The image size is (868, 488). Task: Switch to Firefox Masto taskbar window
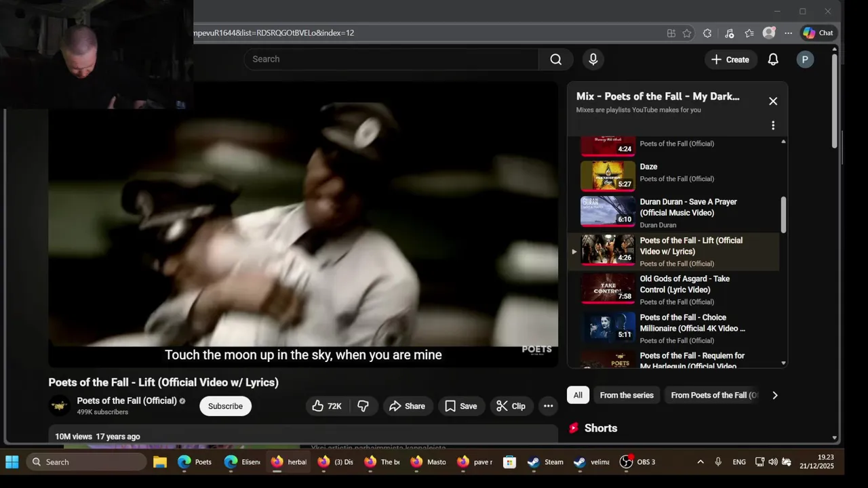429,462
